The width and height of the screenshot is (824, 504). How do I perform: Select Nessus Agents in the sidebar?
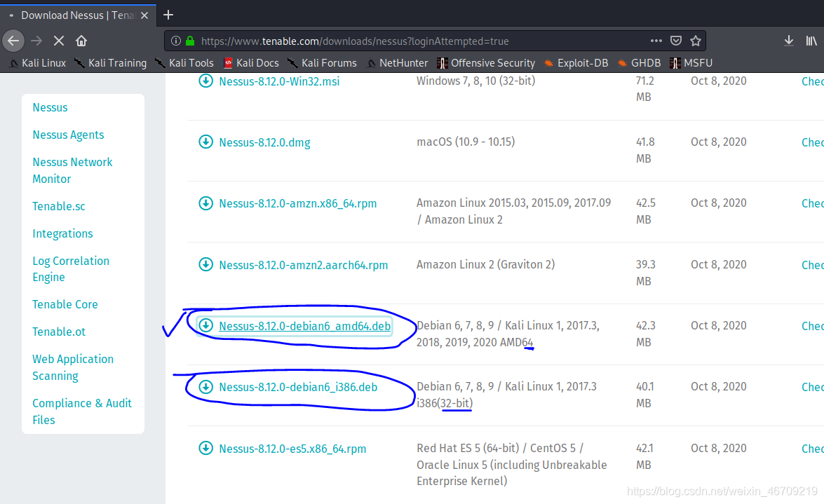pyautogui.click(x=68, y=135)
